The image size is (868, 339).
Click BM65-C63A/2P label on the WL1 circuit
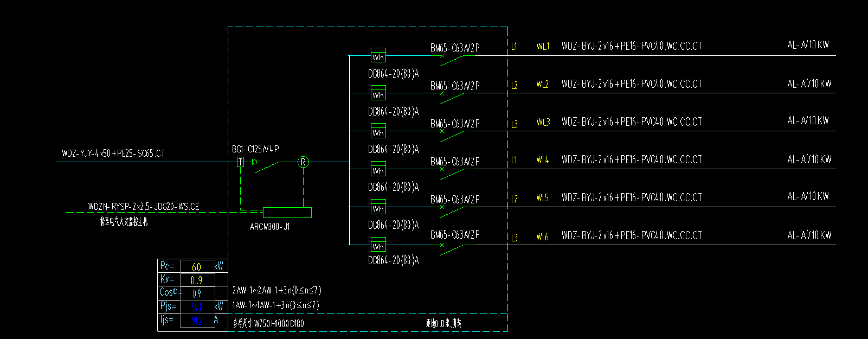[x=455, y=48]
